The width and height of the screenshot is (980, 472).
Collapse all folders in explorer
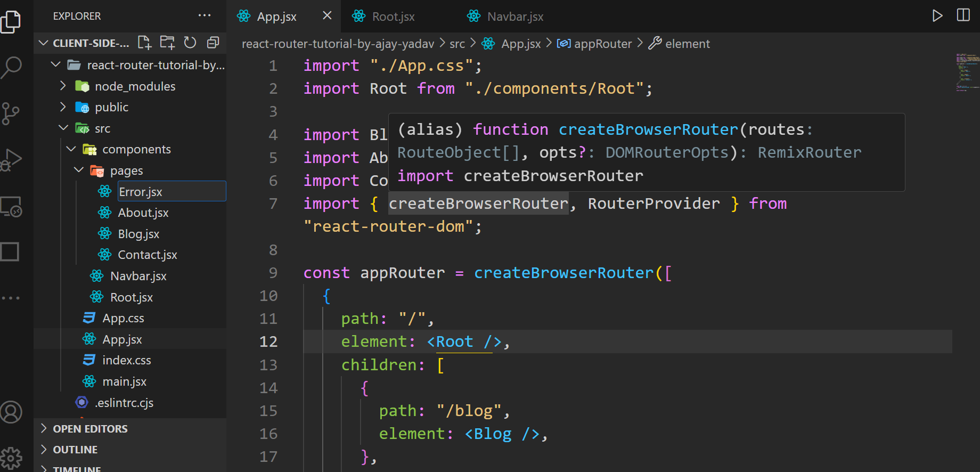click(213, 43)
